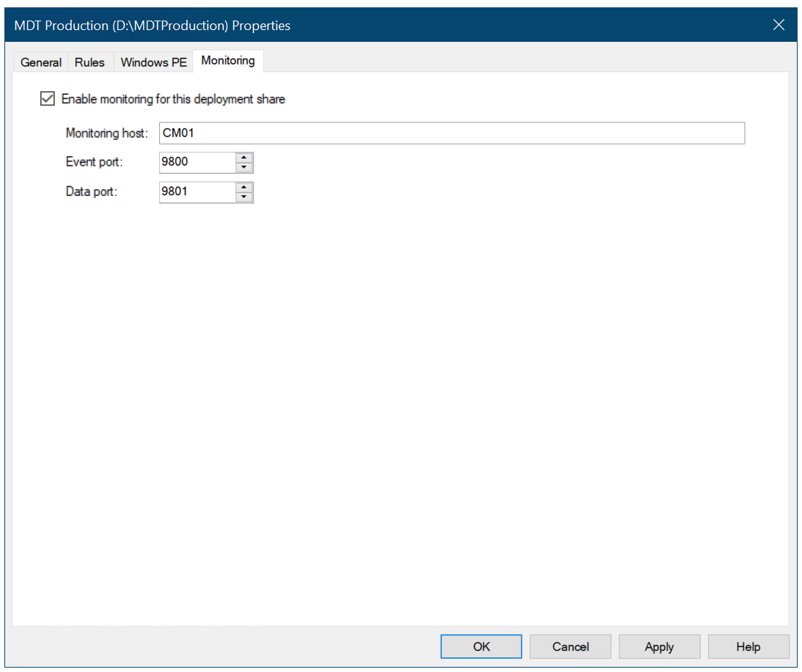The image size is (802, 672).
Task: Click the OK button
Action: pos(481,646)
